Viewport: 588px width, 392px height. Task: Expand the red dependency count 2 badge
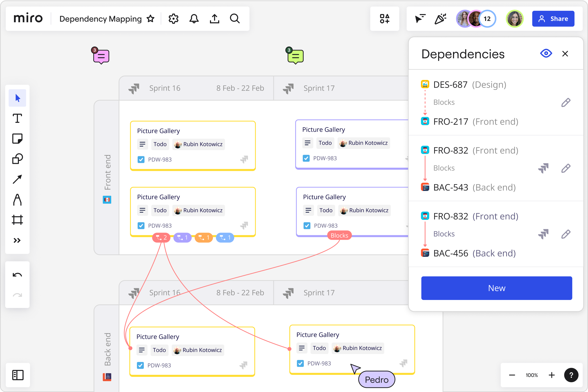pos(161,238)
